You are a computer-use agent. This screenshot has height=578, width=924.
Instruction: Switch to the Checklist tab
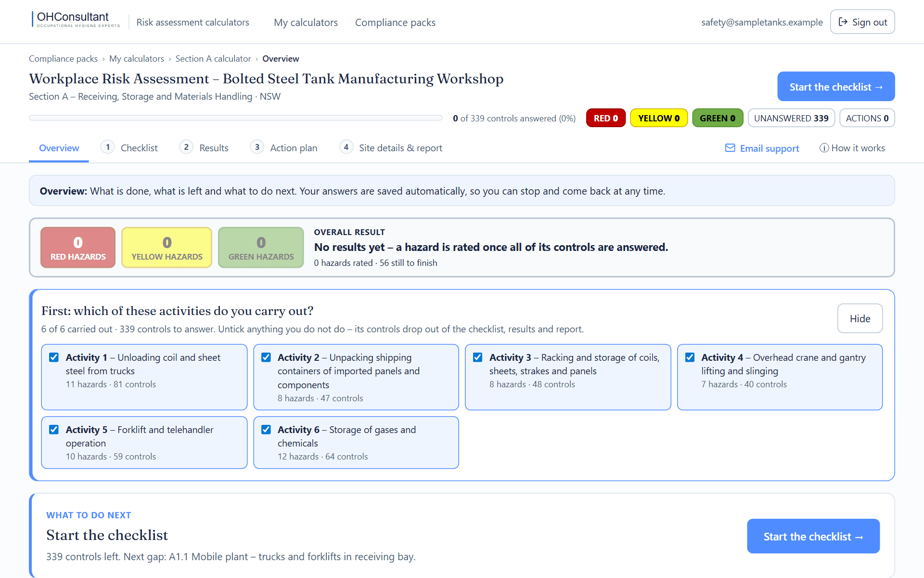pos(129,148)
